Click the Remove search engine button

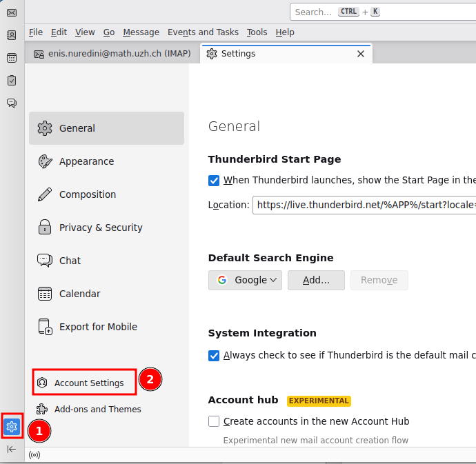[x=379, y=280]
